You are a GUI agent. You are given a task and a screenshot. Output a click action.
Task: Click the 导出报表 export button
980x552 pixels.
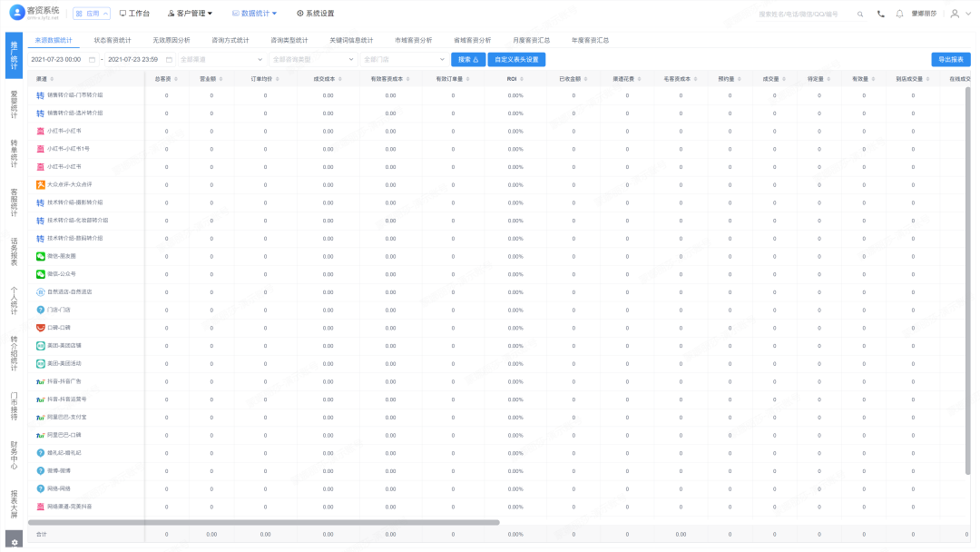pos(950,59)
